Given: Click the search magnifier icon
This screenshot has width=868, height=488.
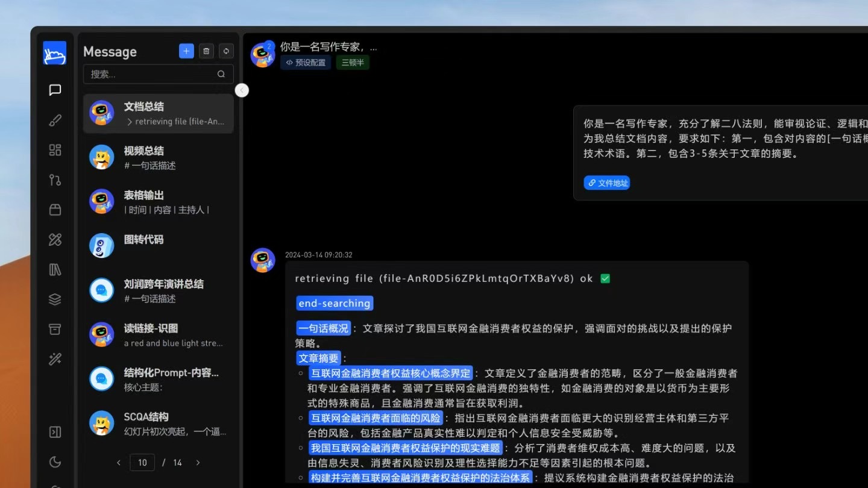Looking at the screenshot, I should 221,74.
